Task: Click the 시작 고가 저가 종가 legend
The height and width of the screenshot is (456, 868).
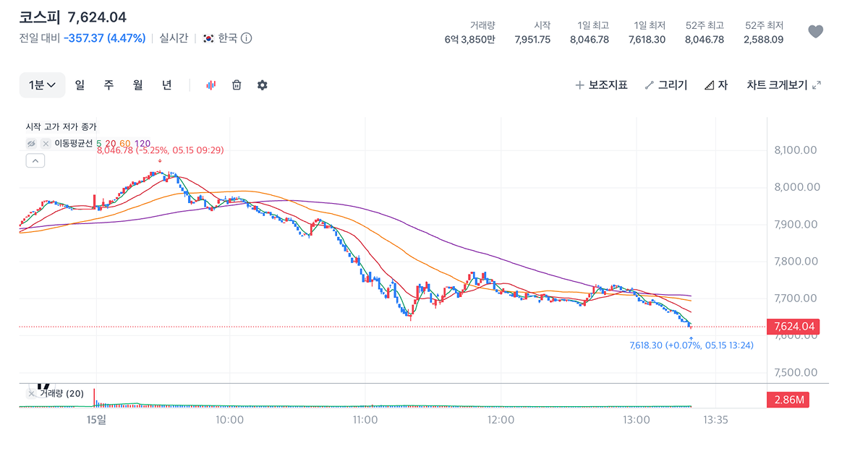Action: click(x=61, y=126)
